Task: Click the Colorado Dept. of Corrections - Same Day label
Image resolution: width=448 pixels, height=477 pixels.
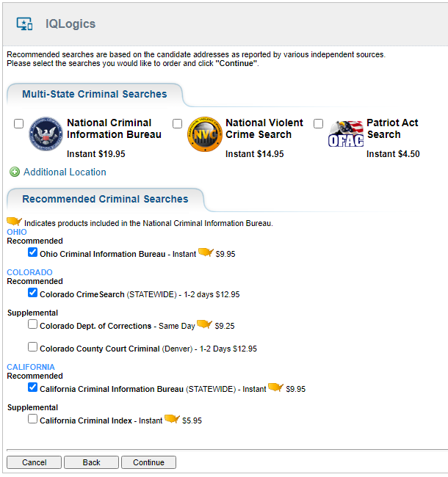Action: (x=118, y=326)
